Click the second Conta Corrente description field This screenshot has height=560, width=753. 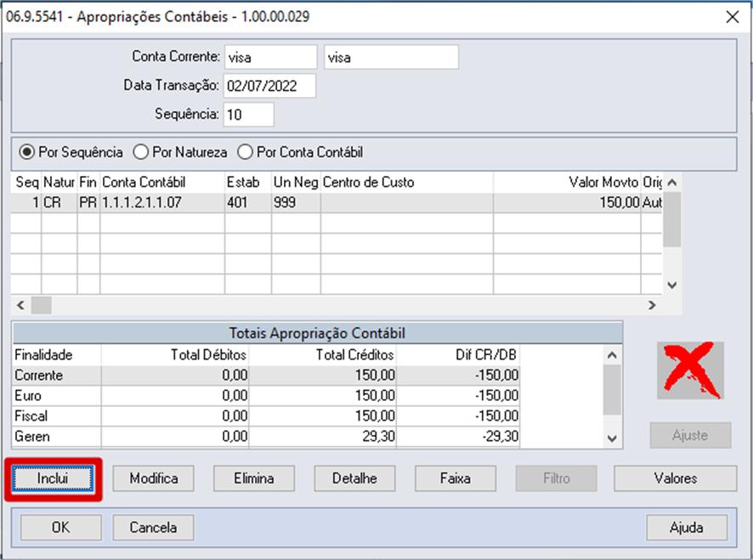tap(391, 58)
